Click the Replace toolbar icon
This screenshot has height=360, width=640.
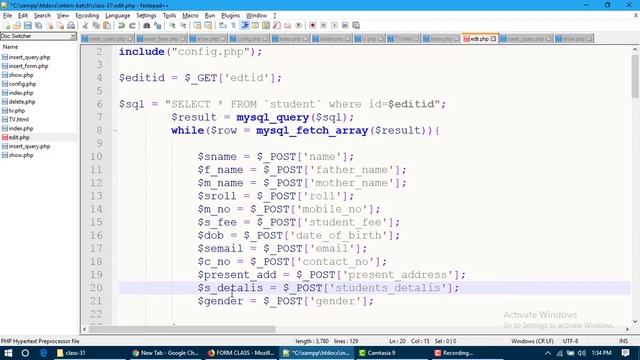pos(158,26)
